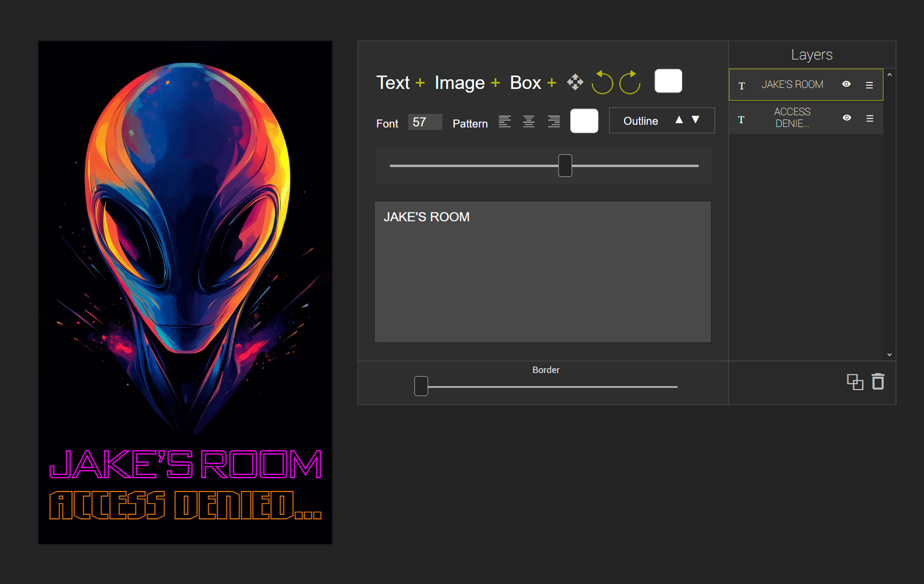Open the text color swatch beside alignment

(x=584, y=121)
